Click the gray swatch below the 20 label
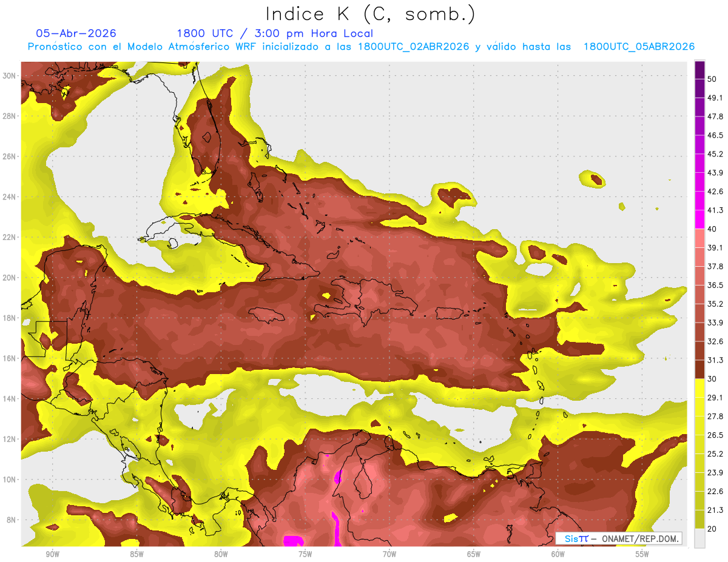728x562 pixels. 699,538
